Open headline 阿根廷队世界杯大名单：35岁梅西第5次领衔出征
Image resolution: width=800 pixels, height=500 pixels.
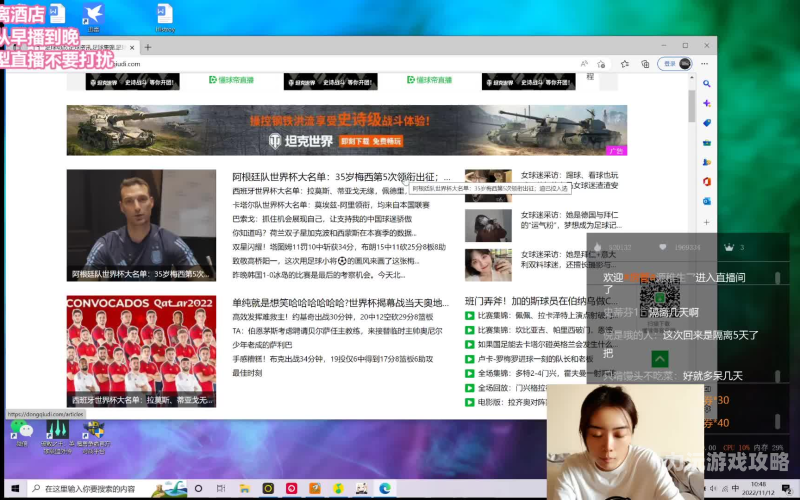click(341, 177)
